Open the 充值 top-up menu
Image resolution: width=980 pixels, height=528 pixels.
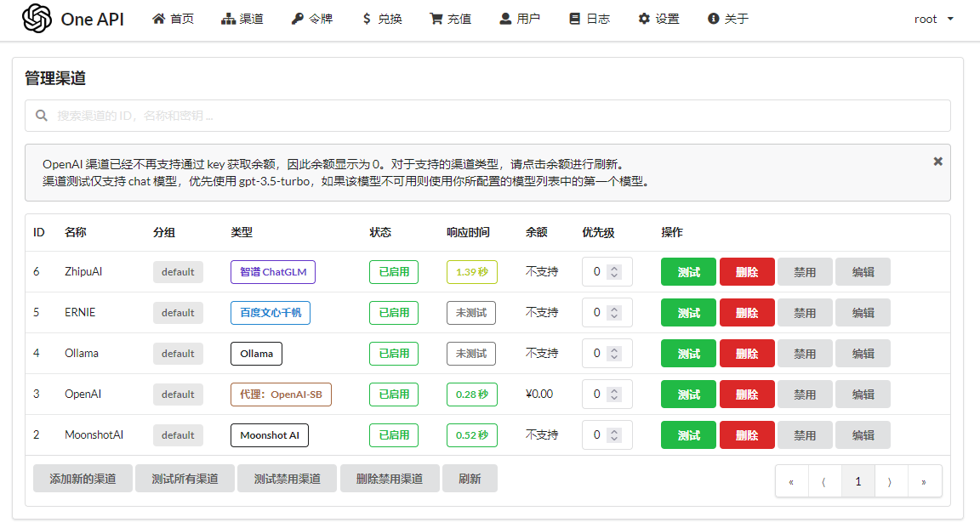click(x=451, y=19)
